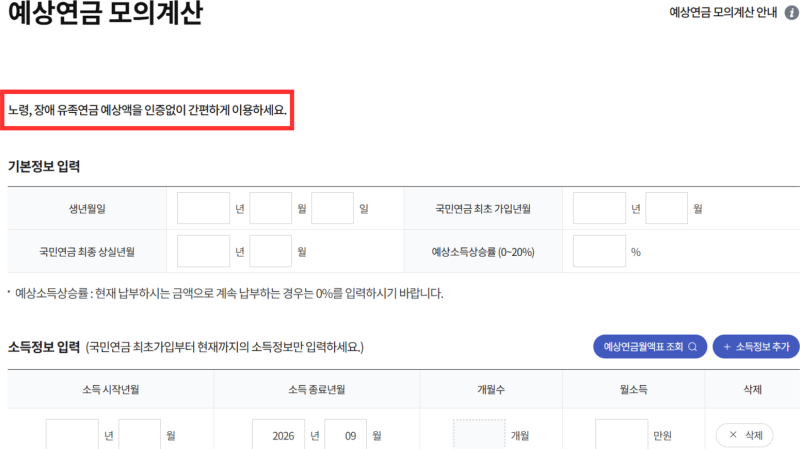Click the 소득 종료년월 year field showing 2026
This screenshot has width=800, height=449.
tap(279, 435)
